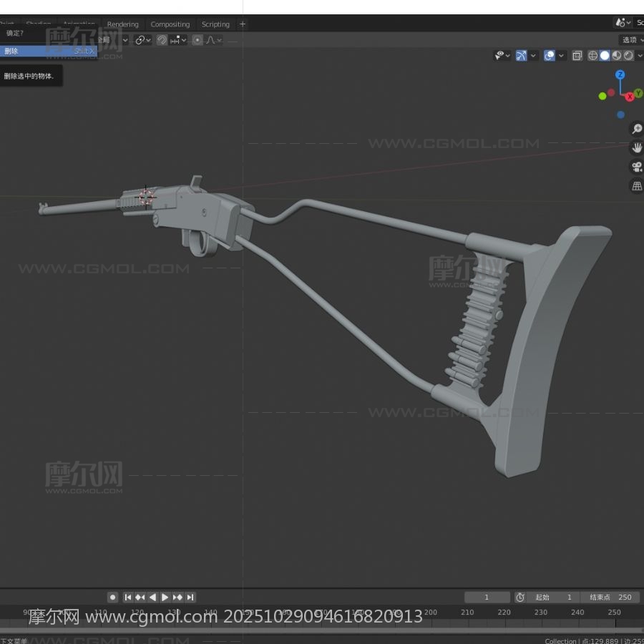Open the overlays dropdown arrow
644x644 pixels.
(562, 56)
